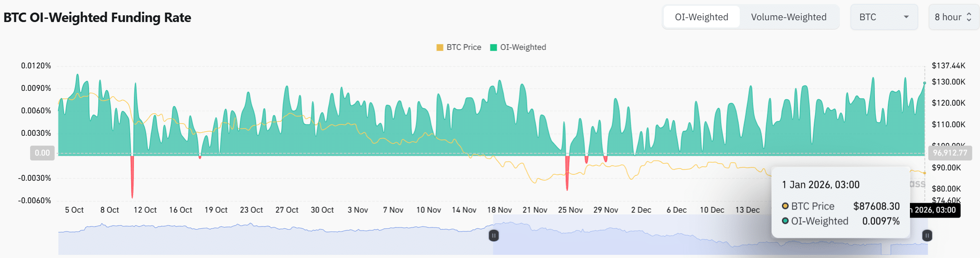Click the green OI-Weighted dot in tooltip
Viewport: 980px width, 258px height.
pos(785,221)
